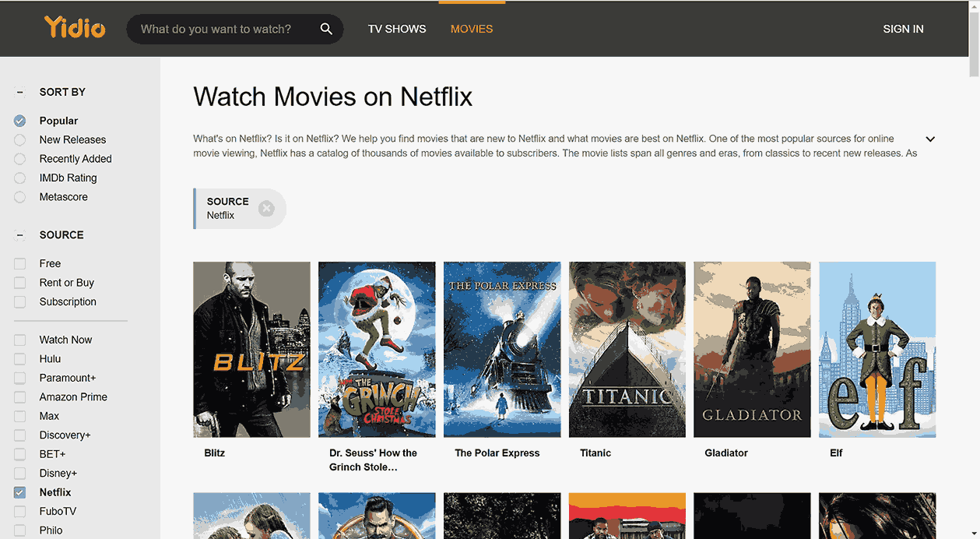The width and height of the screenshot is (980, 539).
Task: Remove the Netflix source filter chip
Action: pyautogui.click(x=266, y=209)
